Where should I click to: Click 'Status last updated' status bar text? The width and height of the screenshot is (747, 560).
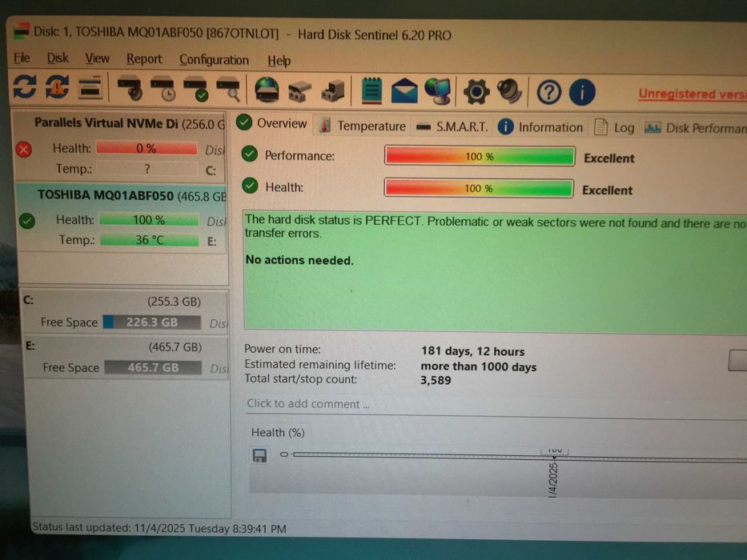(159, 528)
